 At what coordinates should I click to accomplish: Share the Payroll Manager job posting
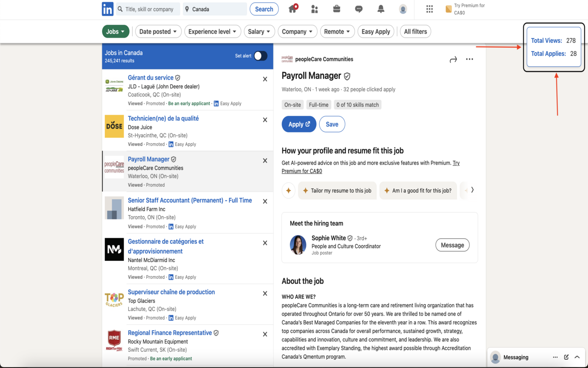[453, 59]
